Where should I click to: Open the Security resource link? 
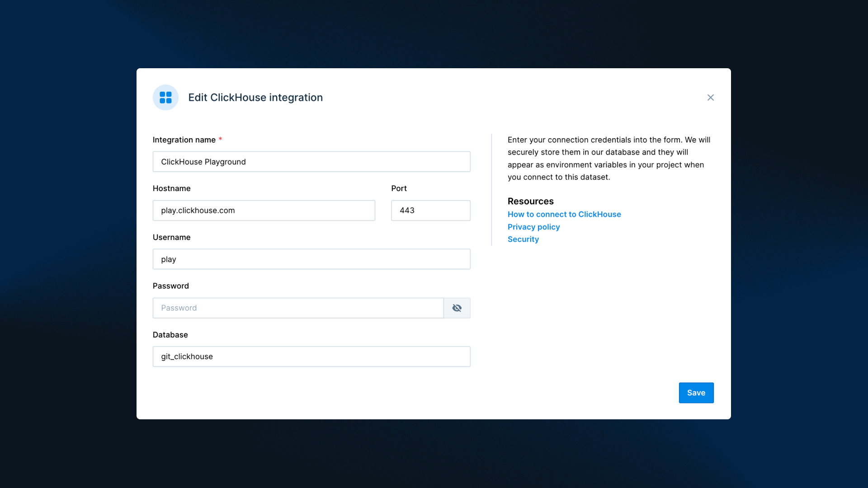pos(523,239)
